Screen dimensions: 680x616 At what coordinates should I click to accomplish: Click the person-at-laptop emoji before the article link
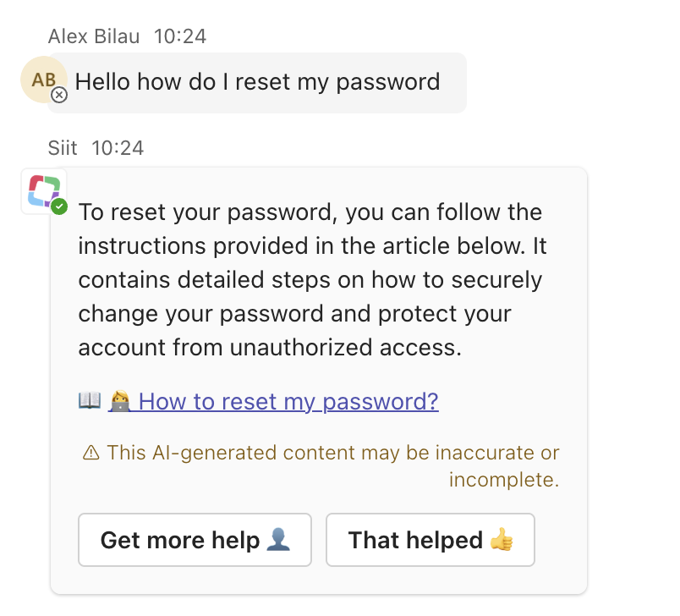coord(118,400)
